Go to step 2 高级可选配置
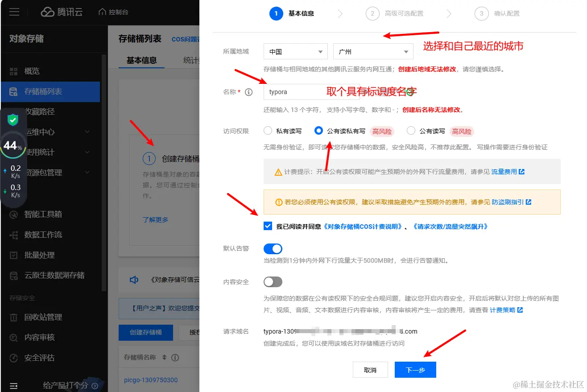This screenshot has height=392, width=587. tap(394, 13)
